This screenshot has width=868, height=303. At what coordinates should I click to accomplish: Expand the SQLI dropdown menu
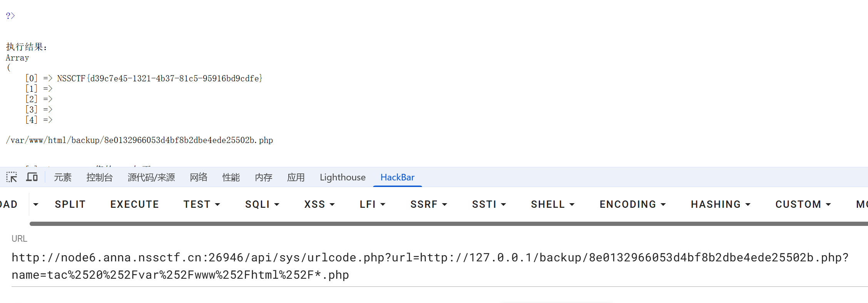pyautogui.click(x=263, y=204)
